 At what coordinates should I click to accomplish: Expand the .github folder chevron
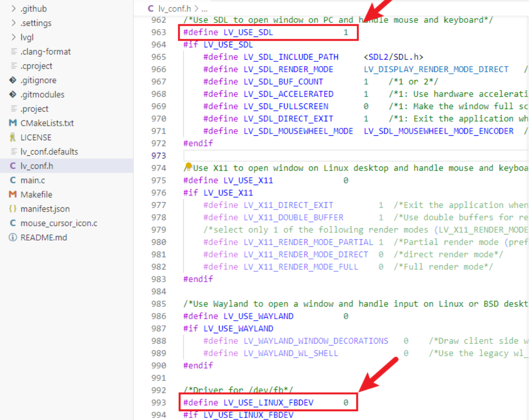[14, 8]
